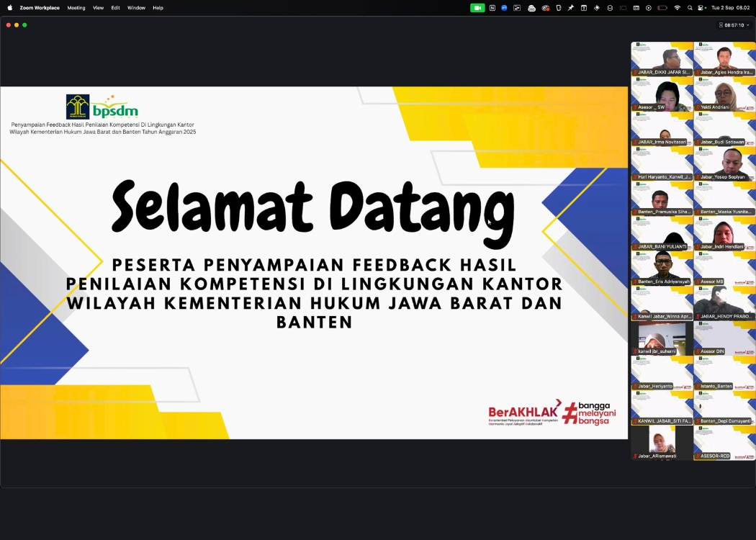Open the Wi-Fi menu

click(x=678, y=8)
